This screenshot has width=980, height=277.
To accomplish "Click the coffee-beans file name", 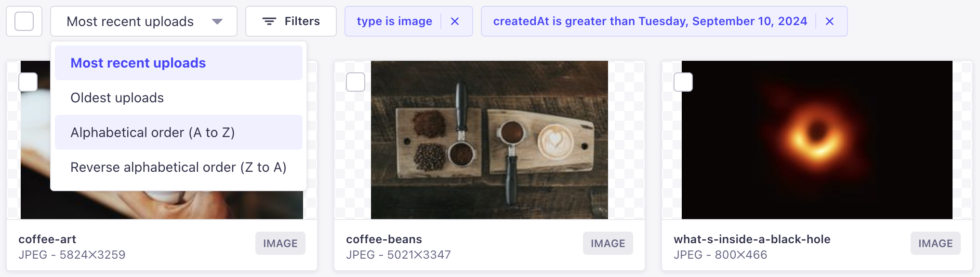I will coord(384,239).
